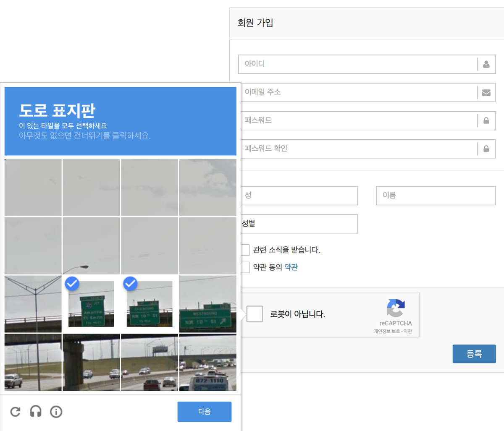Click the 회원 가입 heading
This screenshot has height=431, width=504.
(255, 23)
